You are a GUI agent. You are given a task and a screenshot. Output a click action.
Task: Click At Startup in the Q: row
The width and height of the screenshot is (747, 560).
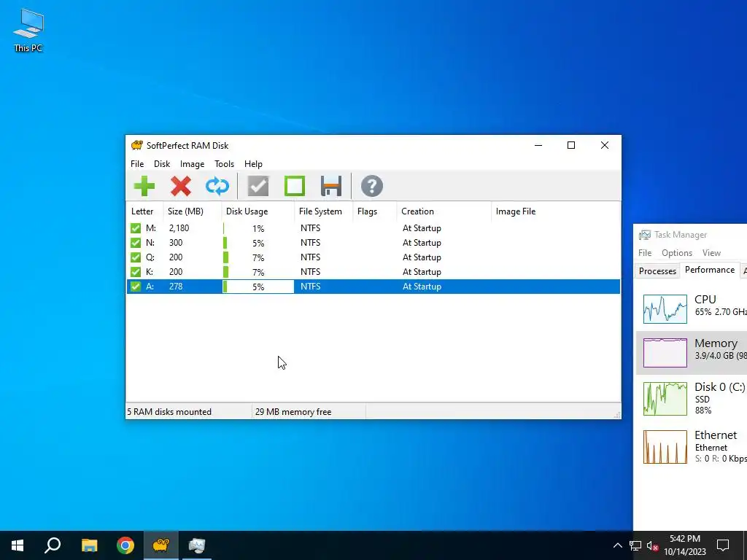422,257
